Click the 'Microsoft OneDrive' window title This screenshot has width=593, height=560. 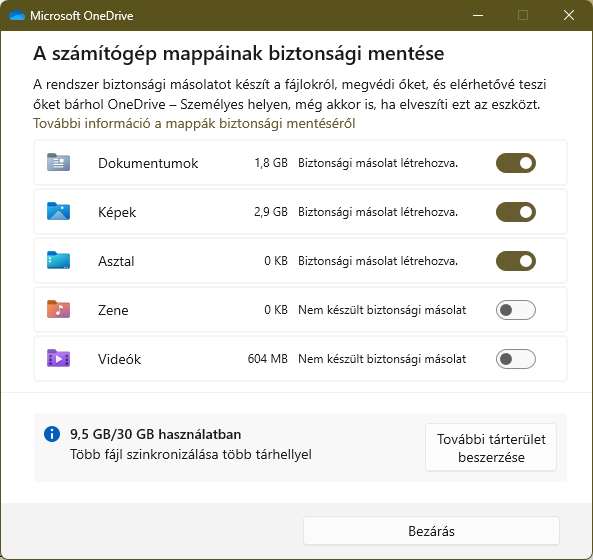click(x=82, y=16)
